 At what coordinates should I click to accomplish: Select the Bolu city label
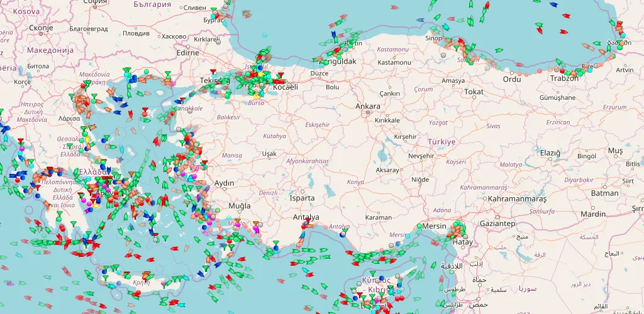[x=332, y=87]
